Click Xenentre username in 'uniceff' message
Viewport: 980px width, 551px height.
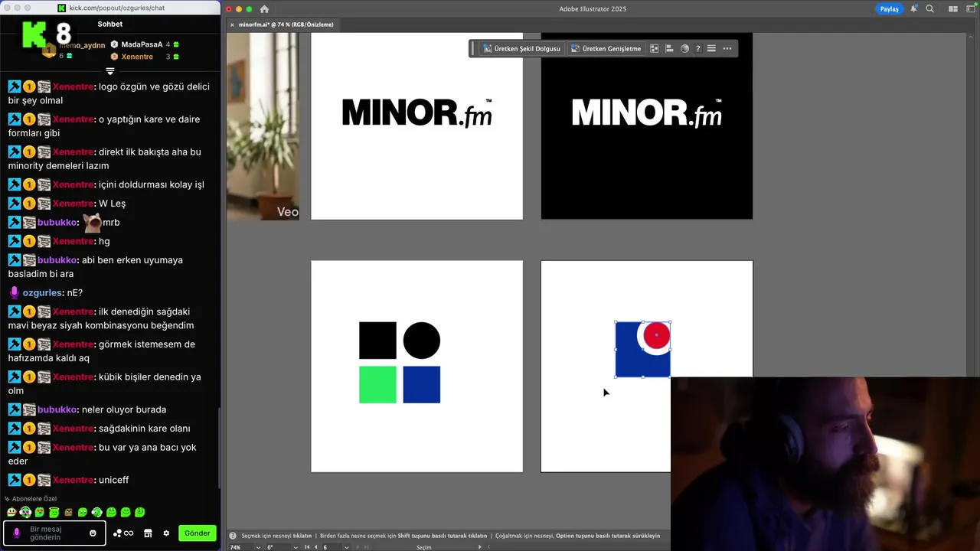pos(73,480)
